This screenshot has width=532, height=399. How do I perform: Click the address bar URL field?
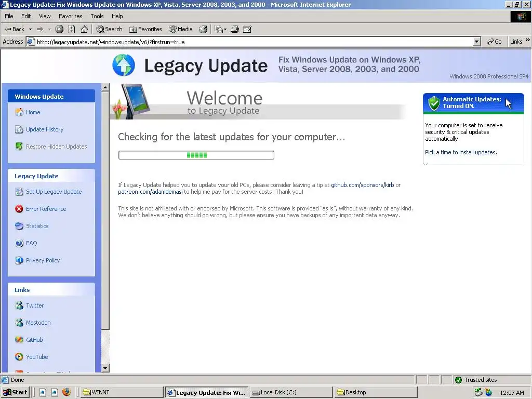point(249,42)
